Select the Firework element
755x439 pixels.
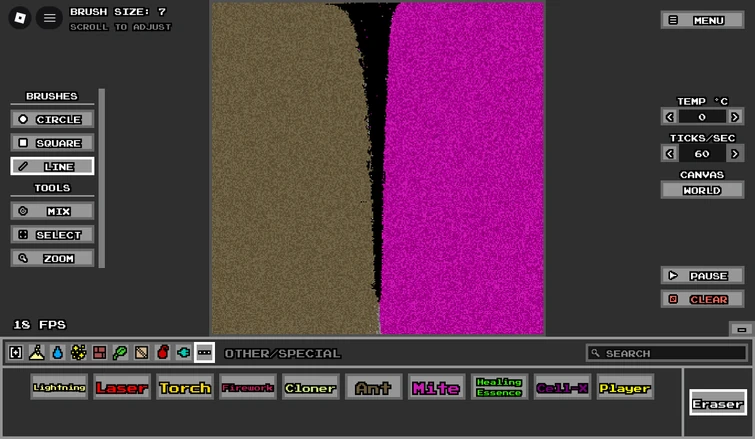[247, 387]
